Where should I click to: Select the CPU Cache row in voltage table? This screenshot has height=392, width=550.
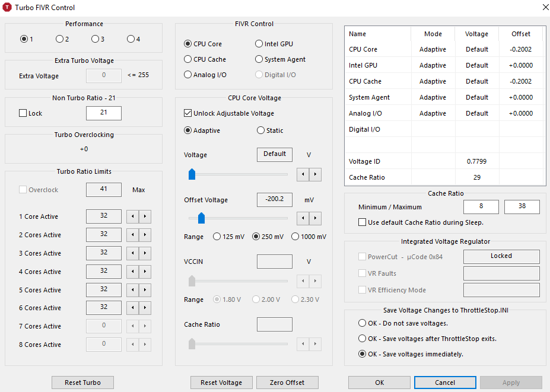pyautogui.click(x=444, y=81)
